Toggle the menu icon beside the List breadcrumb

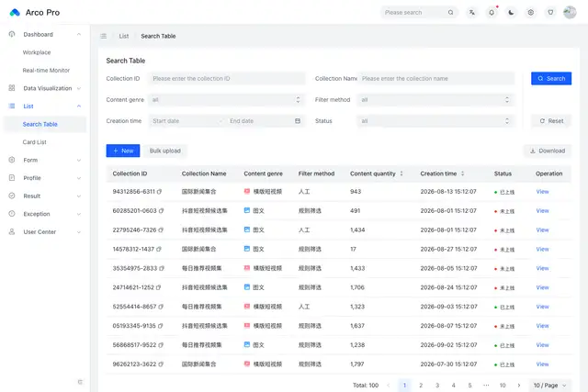pos(104,36)
